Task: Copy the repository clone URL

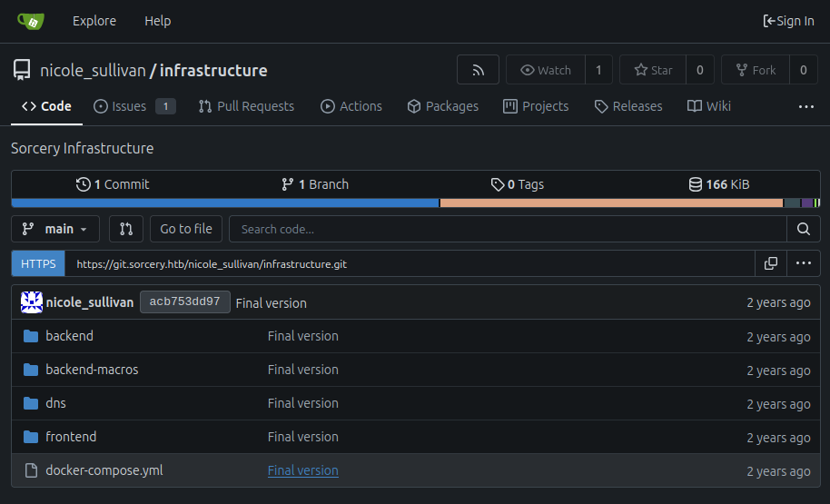Action: [x=770, y=263]
